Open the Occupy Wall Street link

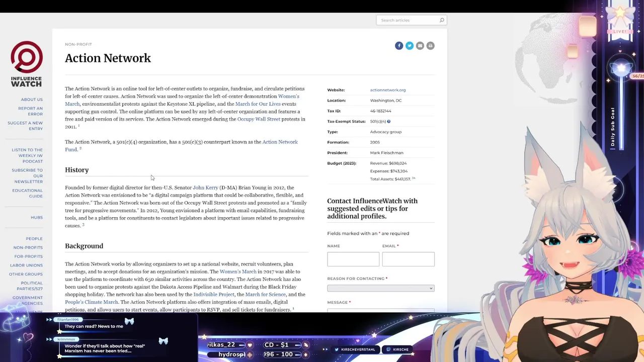point(259,119)
